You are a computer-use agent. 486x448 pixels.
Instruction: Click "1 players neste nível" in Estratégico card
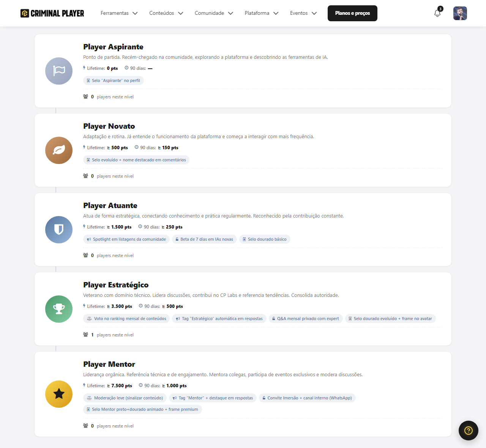pos(112,335)
